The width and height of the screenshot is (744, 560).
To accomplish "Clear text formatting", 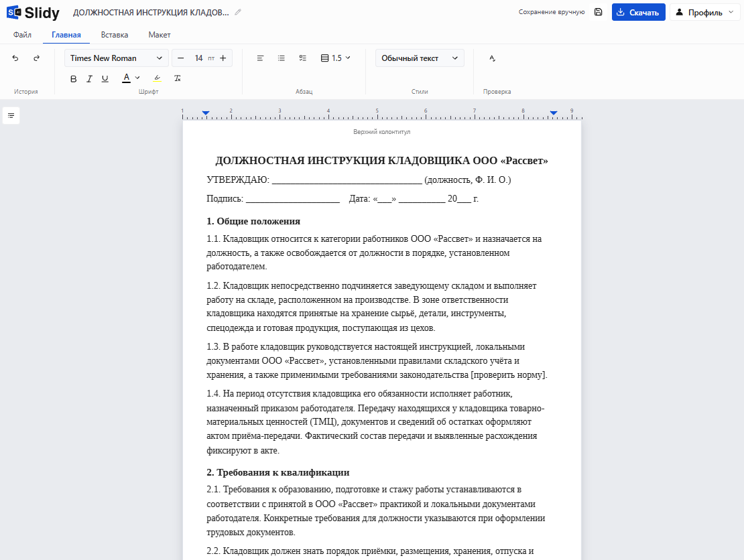I will tap(178, 78).
